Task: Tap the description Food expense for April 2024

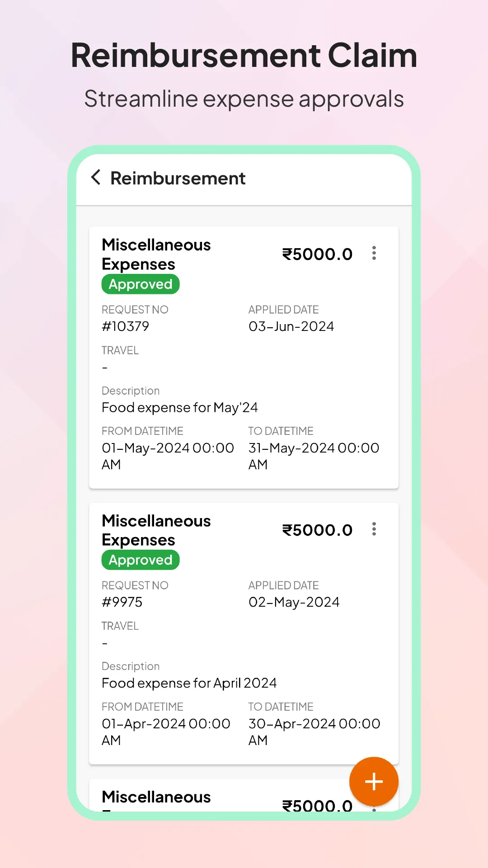Action: pos(189,683)
